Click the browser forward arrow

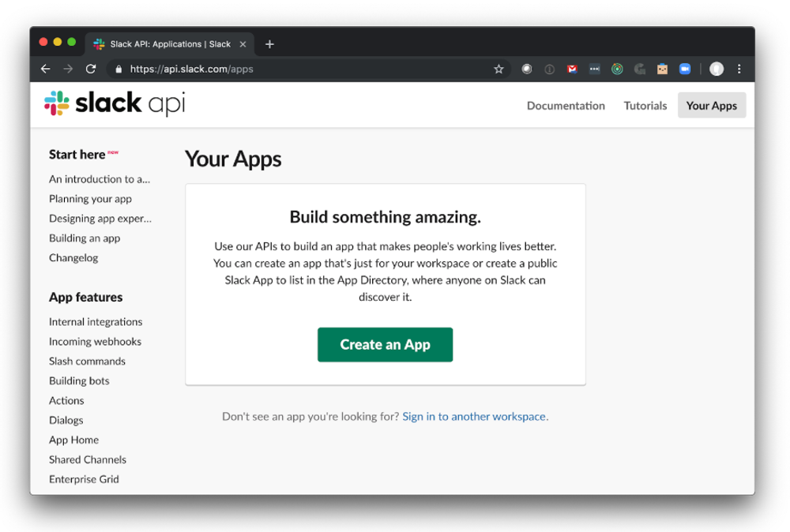pos(68,69)
